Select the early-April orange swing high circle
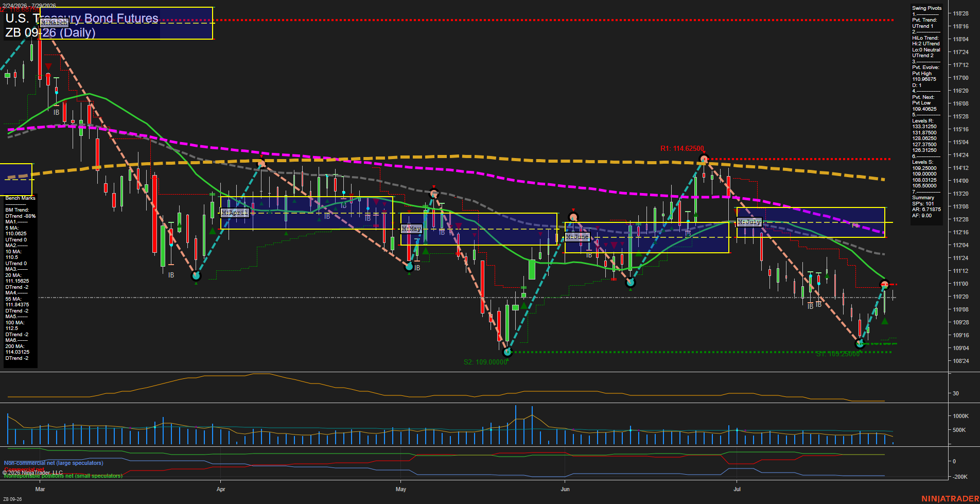The height and width of the screenshot is (504, 980). click(261, 164)
